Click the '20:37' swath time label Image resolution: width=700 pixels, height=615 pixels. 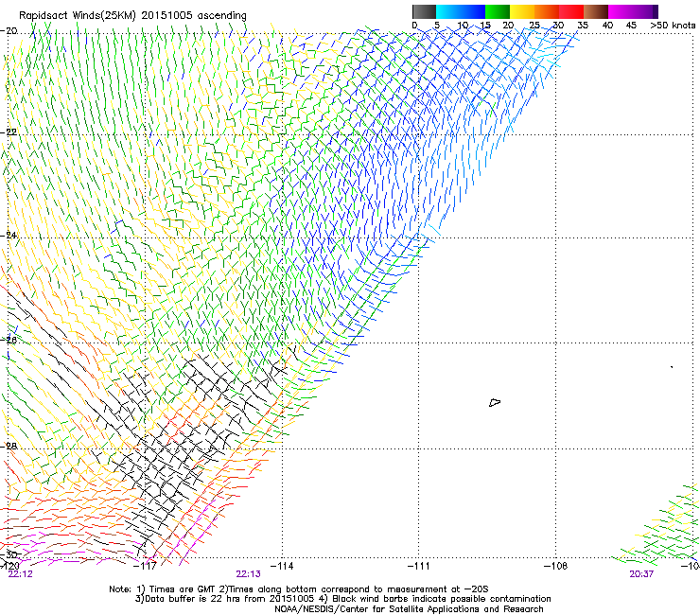click(x=641, y=574)
